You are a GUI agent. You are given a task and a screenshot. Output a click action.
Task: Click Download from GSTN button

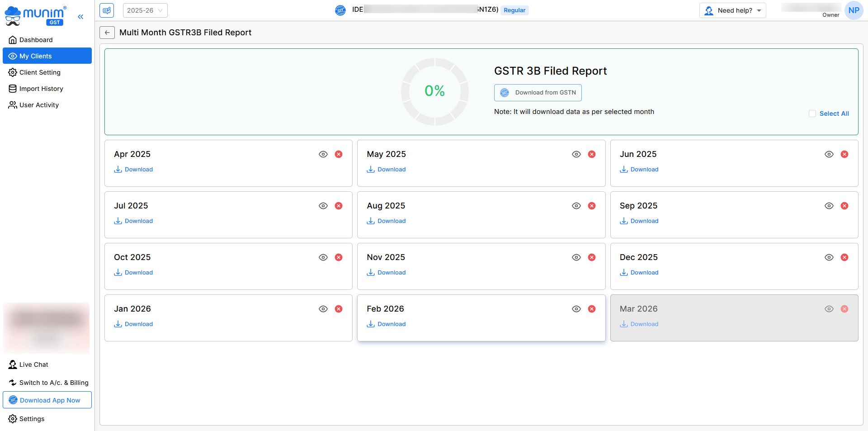(538, 93)
